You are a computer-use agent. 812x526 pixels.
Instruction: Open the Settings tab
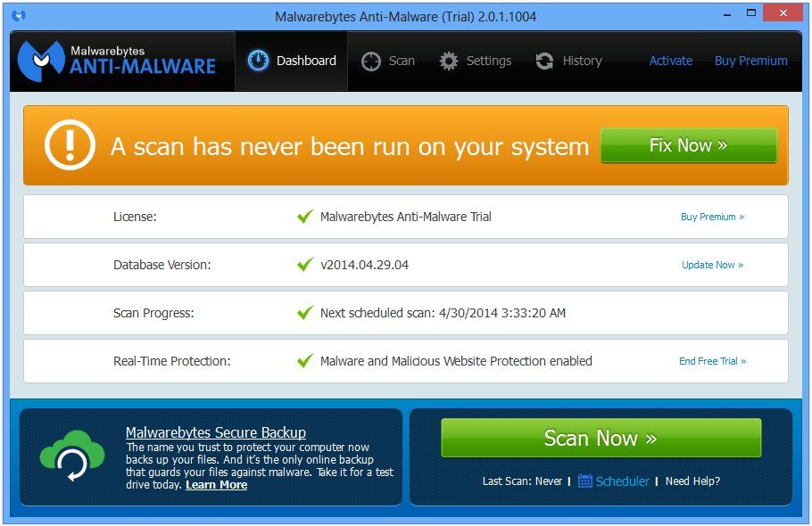(475, 61)
